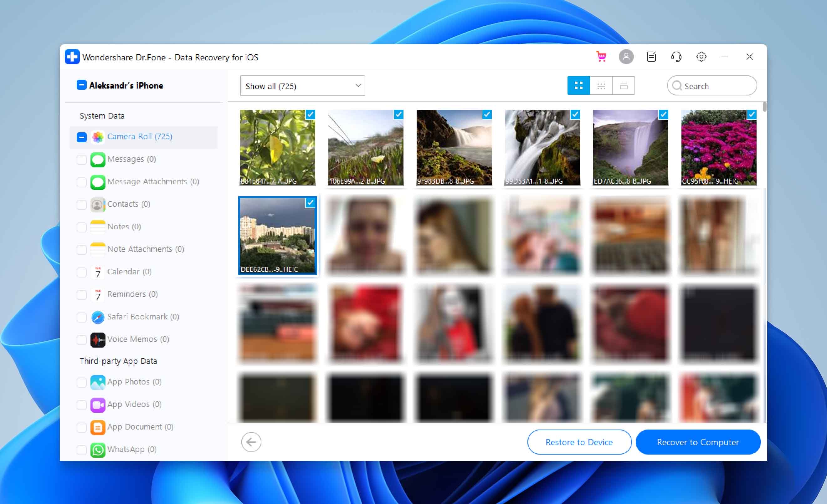Viewport: 827px width, 504px height.
Task: Click the Contacts icon
Action: click(98, 204)
